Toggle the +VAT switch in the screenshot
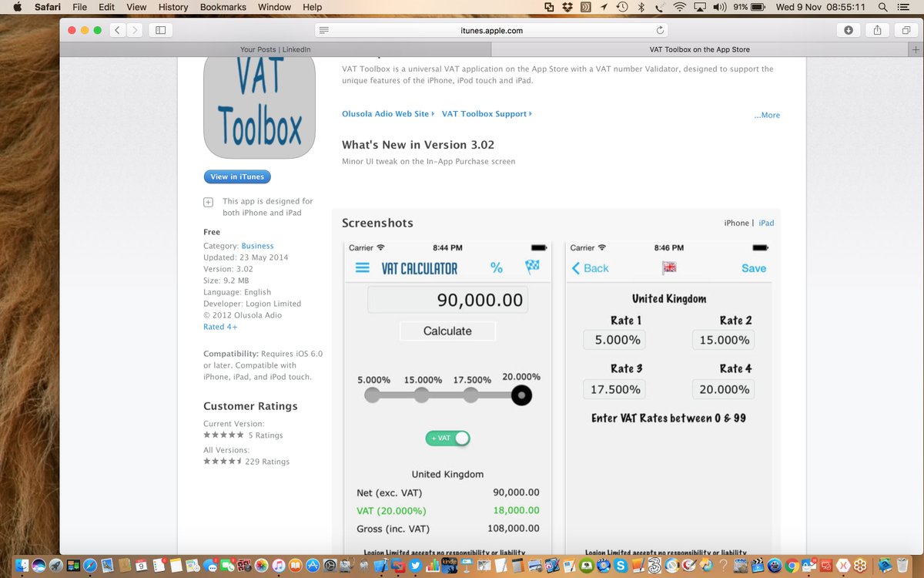This screenshot has width=924, height=578. click(447, 438)
